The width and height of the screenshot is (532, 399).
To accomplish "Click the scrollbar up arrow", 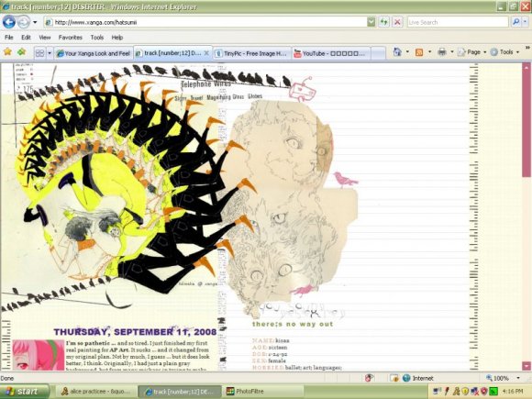I will [x=526, y=67].
